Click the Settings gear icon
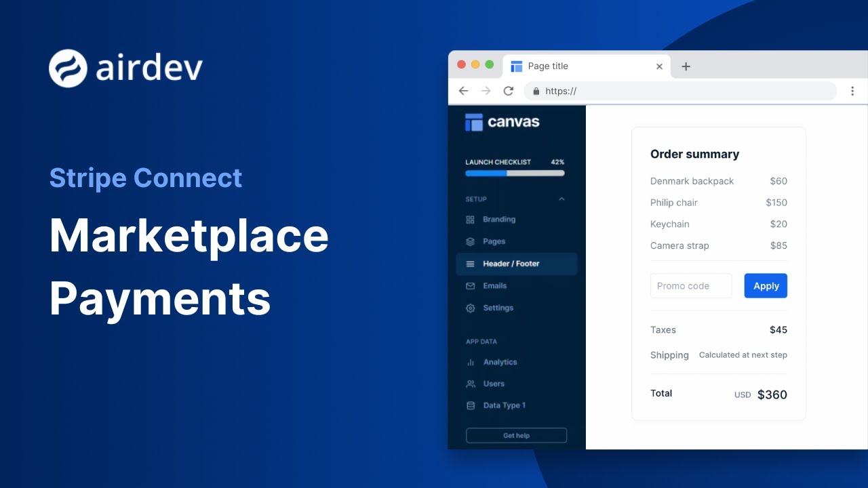This screenshot has height=488, width=868. (x=471, y=308)
